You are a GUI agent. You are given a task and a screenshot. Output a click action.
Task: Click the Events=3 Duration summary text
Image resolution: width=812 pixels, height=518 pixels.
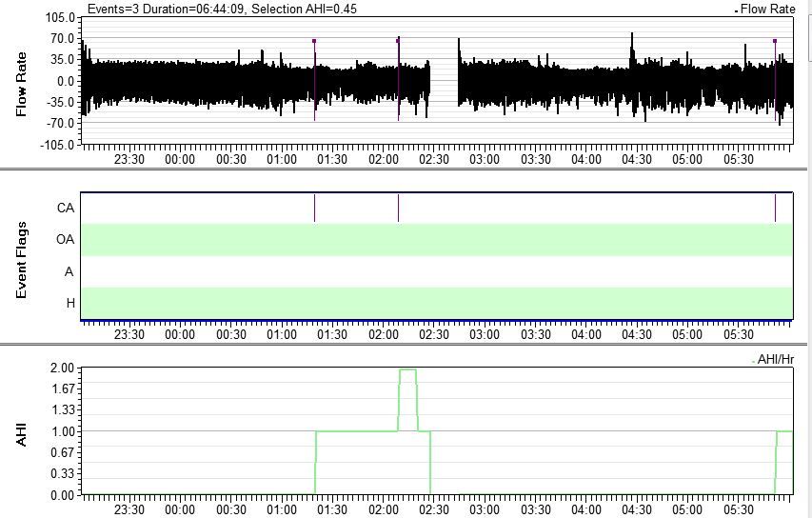coord(222,9)
